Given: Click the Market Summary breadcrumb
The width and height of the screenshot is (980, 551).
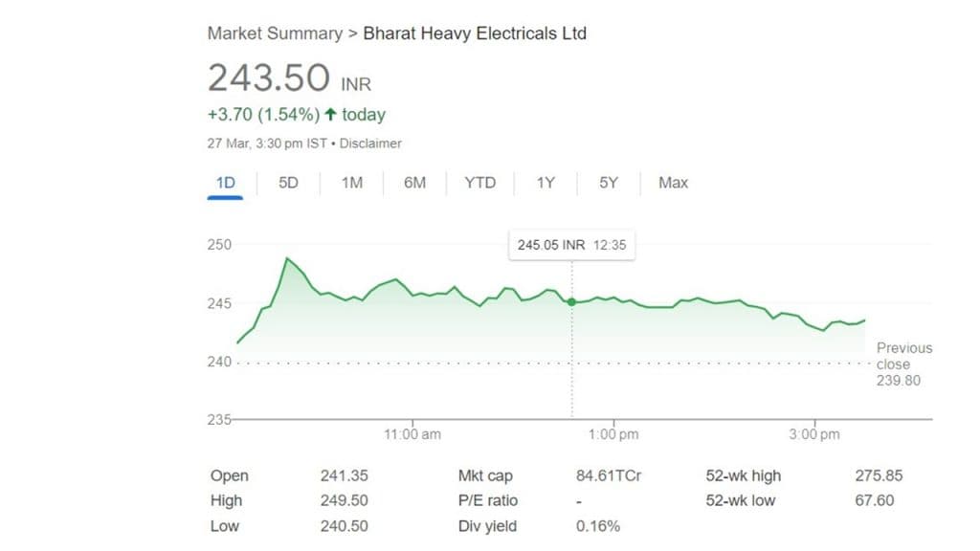Looking at the screenshot, I should pos(275,33).
